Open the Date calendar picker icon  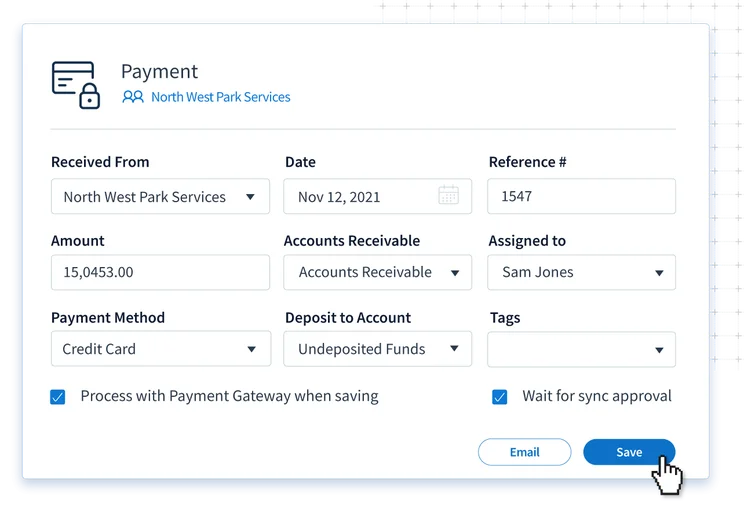(x=448, y=195)
